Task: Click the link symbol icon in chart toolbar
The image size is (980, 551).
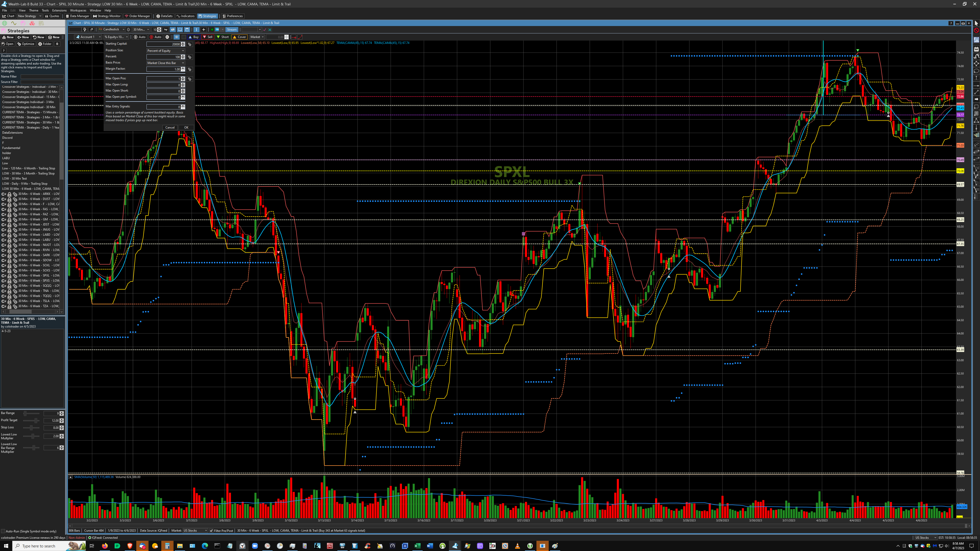Action: point(92,30)
